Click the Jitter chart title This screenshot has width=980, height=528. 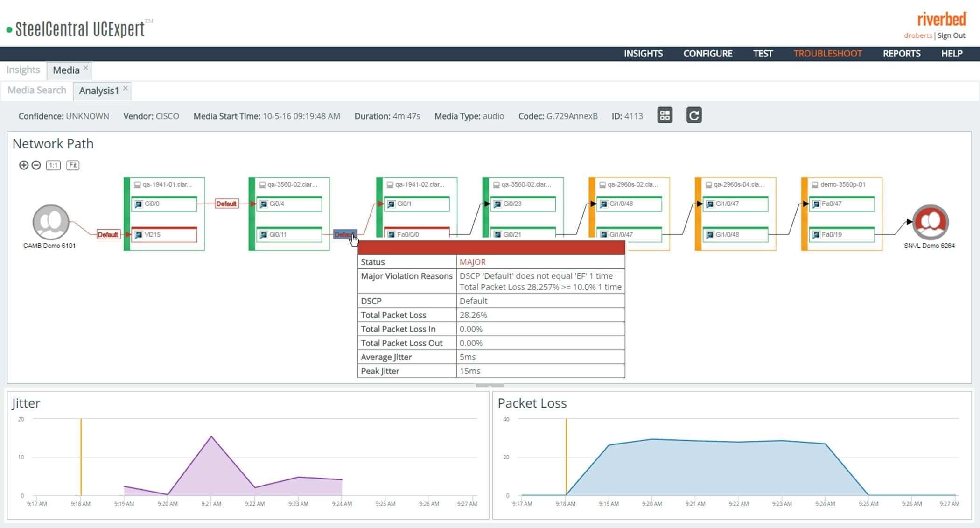point(26,403)
